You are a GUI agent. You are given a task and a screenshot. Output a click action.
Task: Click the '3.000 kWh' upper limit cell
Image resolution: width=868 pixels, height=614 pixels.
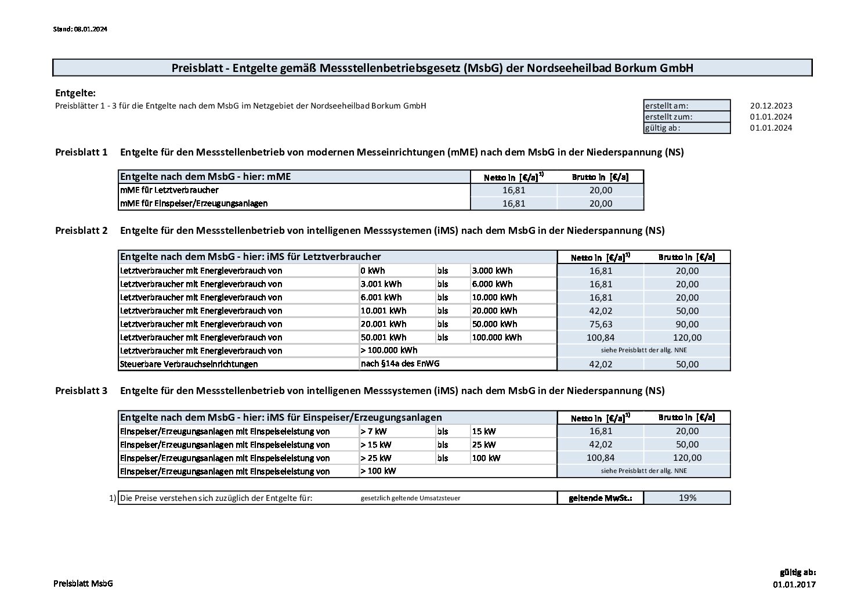[x=513, y=270]
